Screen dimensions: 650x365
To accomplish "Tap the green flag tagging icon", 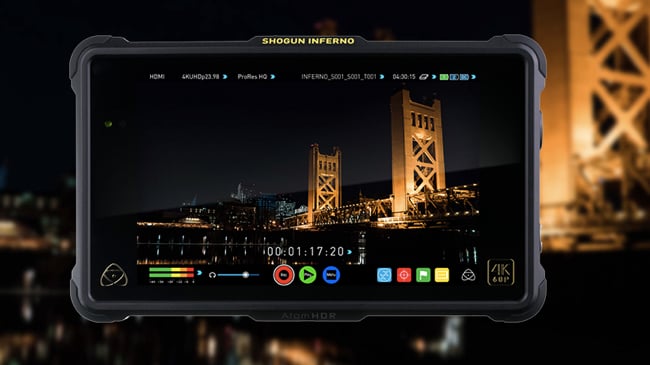I will click(x=423, y=275).
